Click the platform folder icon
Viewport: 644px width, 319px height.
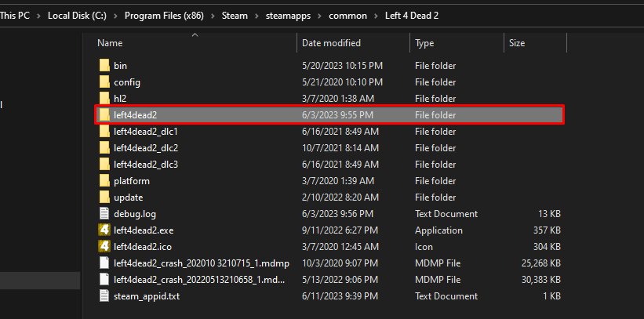pyautogui.click(x=104, y=181)
